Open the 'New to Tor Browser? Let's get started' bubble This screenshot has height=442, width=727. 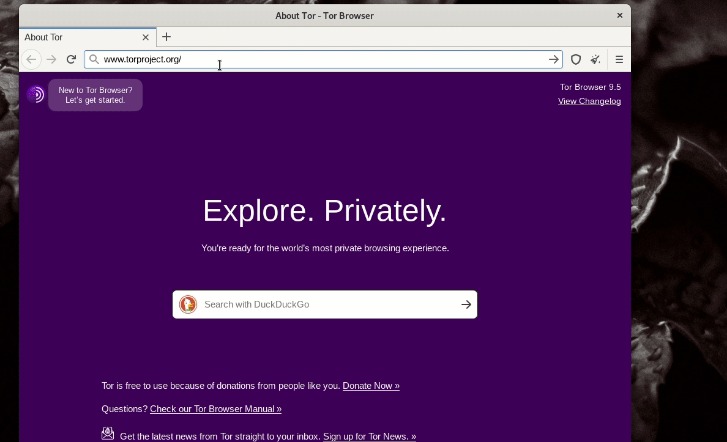(x=95, y=95)
